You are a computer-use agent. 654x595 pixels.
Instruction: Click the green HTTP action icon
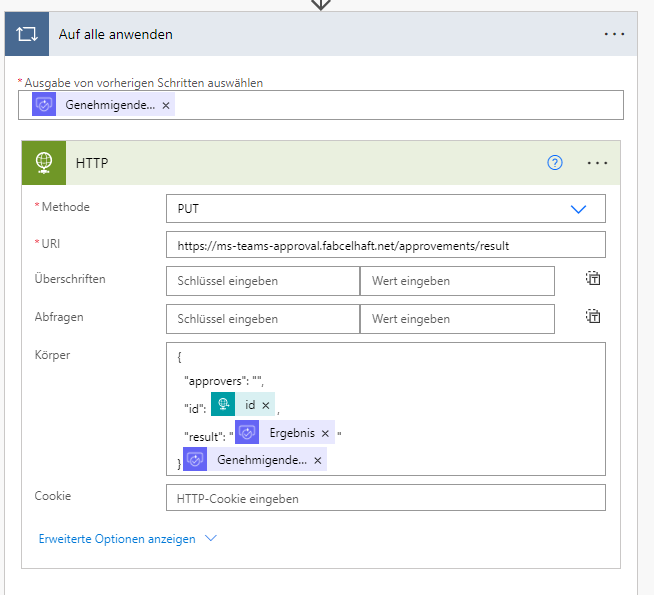tap(43, 163)
